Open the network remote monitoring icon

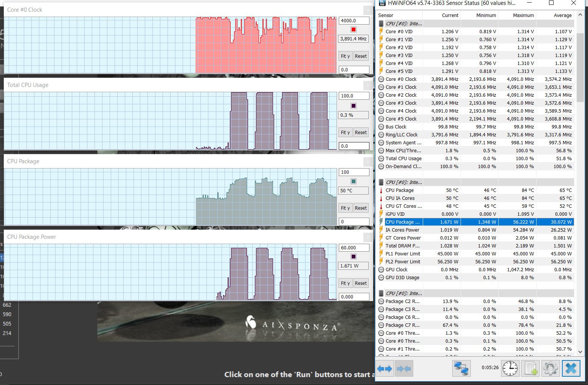(x=461, y=368)
